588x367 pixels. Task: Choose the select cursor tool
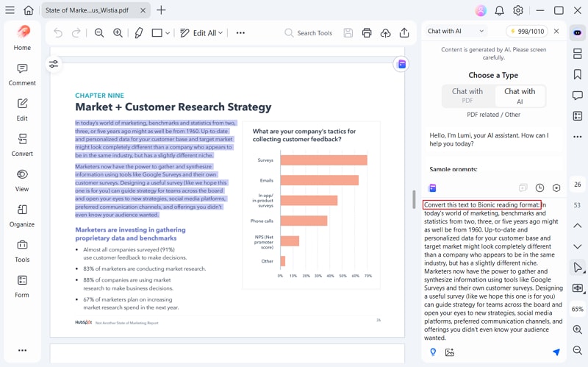(578, 267)
